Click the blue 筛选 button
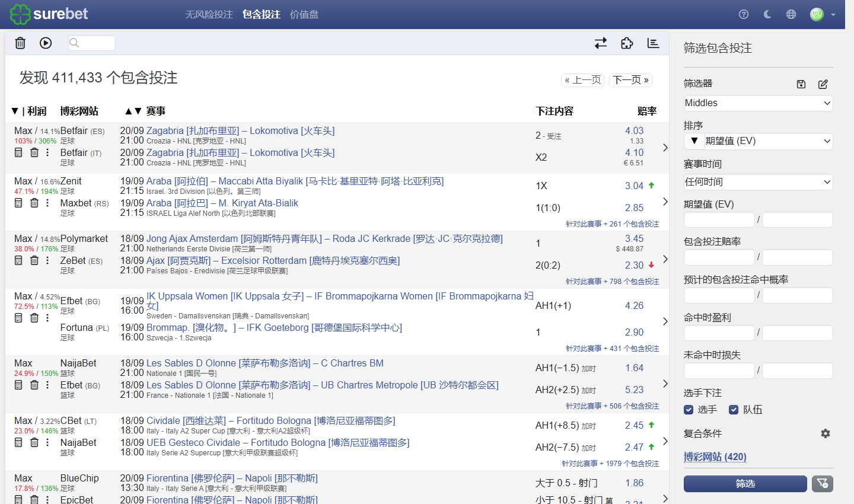Viewport: 854px width, 504px height. point(745,484)
